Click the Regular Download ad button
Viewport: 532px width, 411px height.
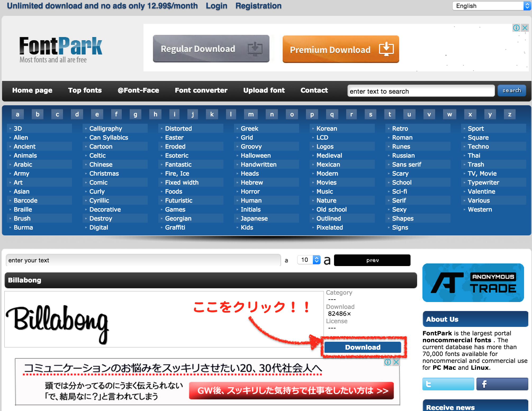point(211,49)
